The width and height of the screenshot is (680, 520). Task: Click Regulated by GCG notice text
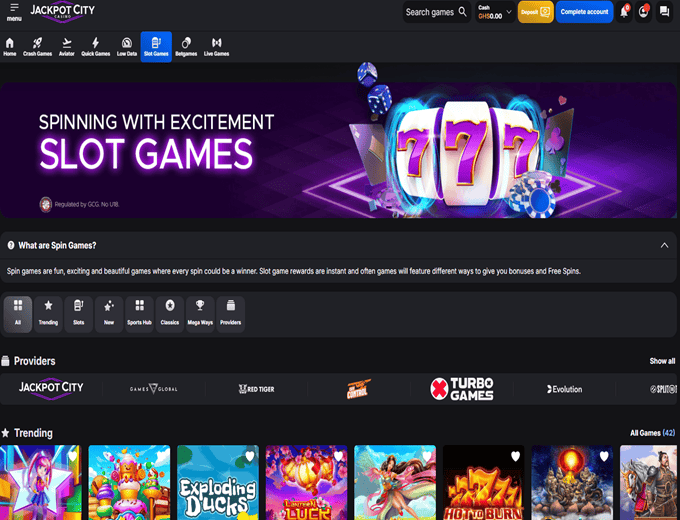click(86, 204)
